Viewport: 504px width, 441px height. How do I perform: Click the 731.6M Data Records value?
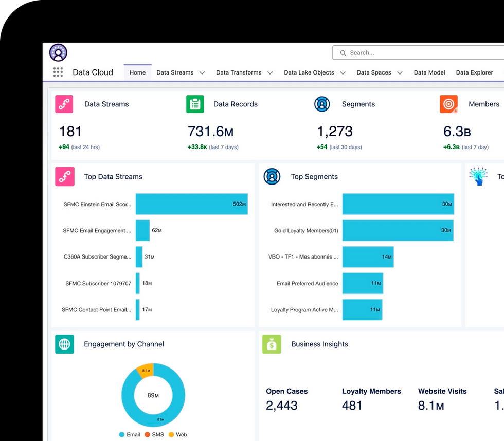(x=210, y=132)
